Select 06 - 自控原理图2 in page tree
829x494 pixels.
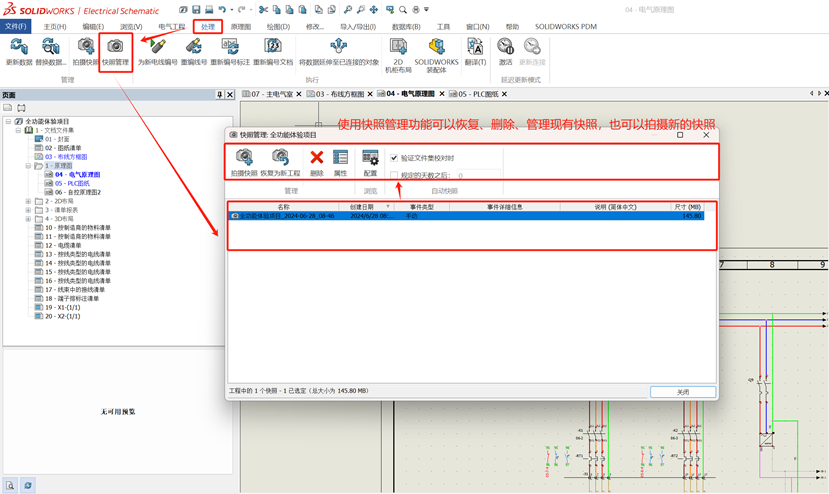point(73,193)
